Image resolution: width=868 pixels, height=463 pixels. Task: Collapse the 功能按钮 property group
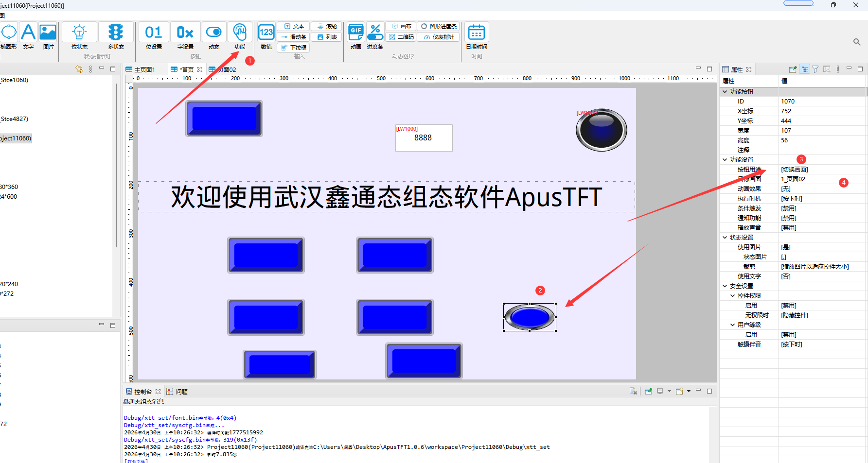pyautogui.click(x=725, y=91)
